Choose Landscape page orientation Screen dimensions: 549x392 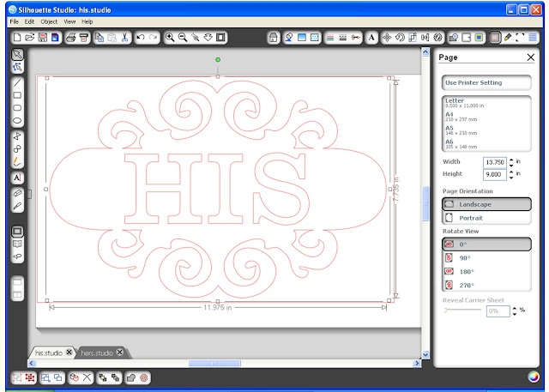(x=486, y=204)
